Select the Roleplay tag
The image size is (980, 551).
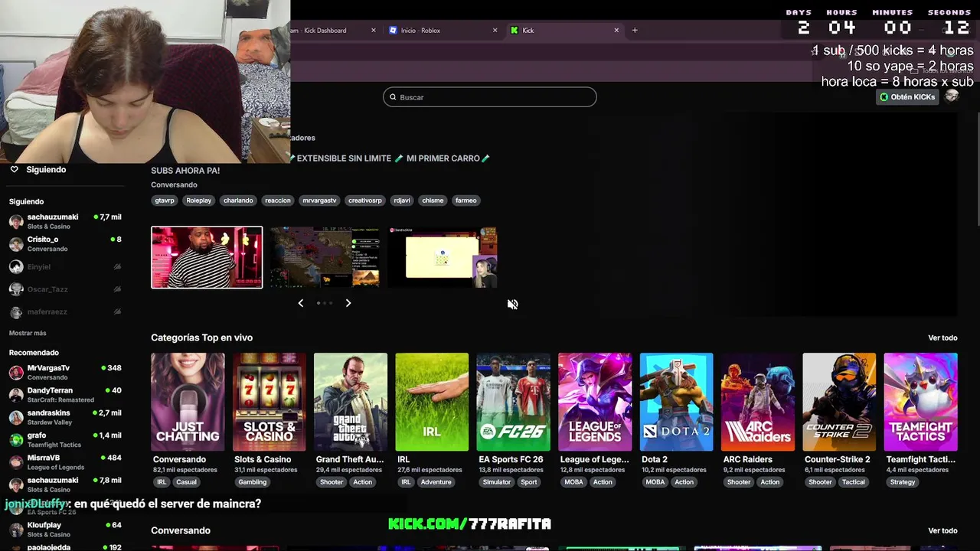[198, 201]
